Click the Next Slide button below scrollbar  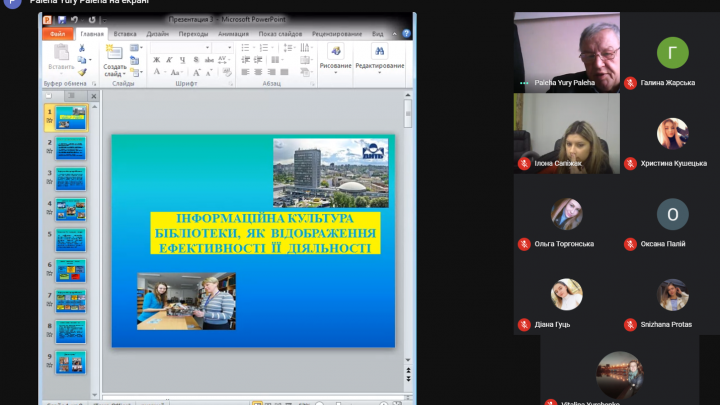(408, 378)
